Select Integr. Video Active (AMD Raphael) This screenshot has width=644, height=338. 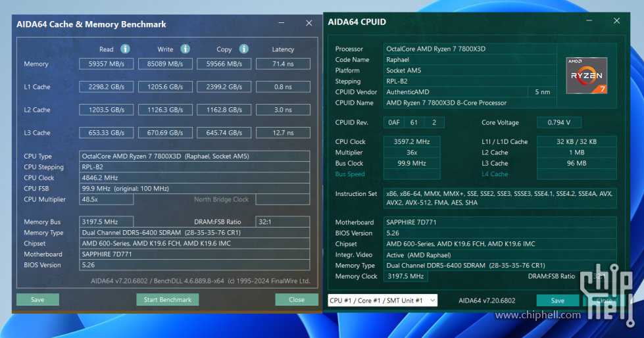(500, 254)
